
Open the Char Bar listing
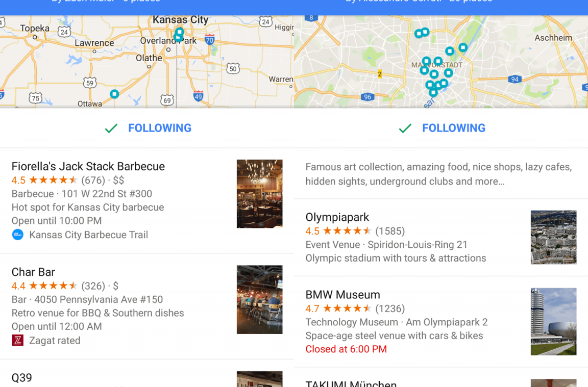pyautogui.click(x=33, y=272)
